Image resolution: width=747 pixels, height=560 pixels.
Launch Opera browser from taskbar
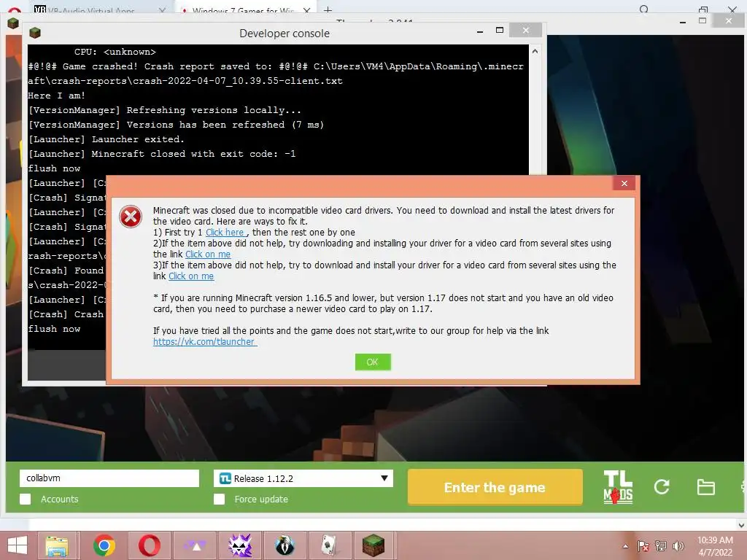149,545
